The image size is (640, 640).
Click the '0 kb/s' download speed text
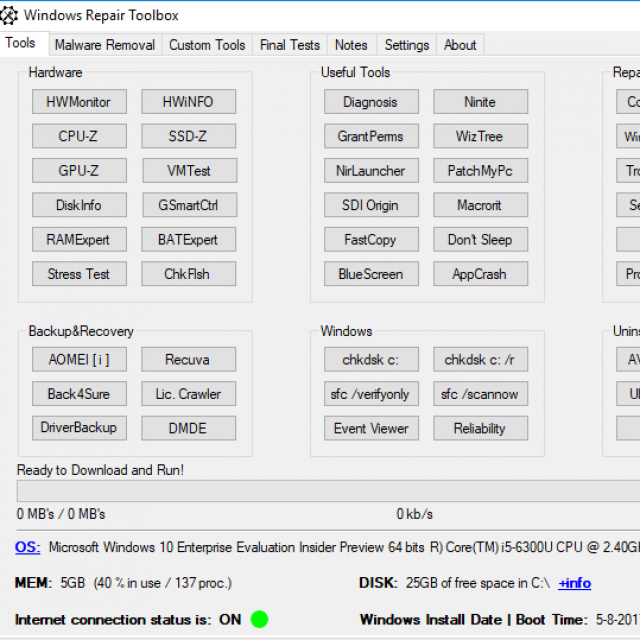(414, 514)
